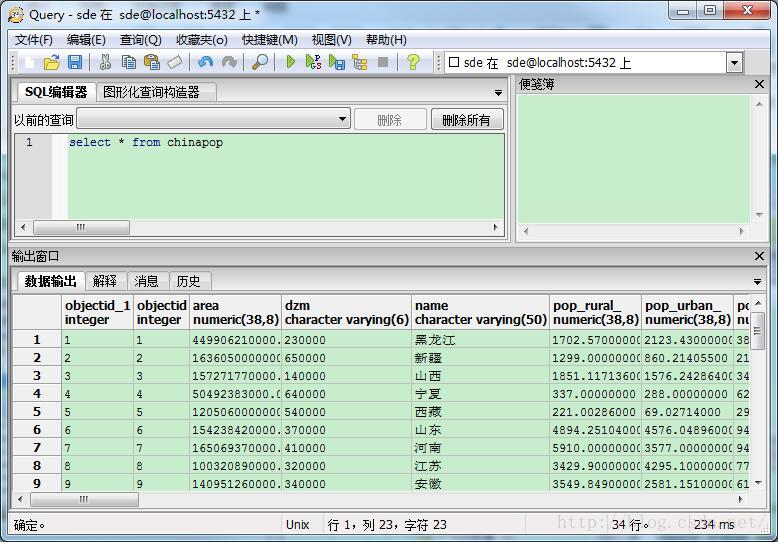Image resolution: width=778 pixels, height=542 pixels.
Task: Click the Cancel query stop icon
Action: pos(383,63)
